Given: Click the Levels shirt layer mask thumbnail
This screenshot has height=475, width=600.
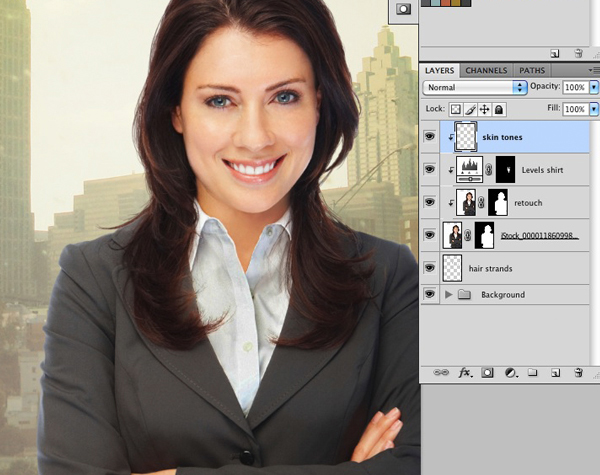Looking at the screenshot, I should pyautogui.click(x=507, y=169).
